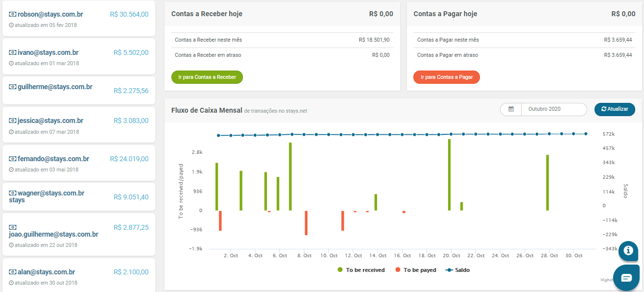The image size is (644, 292).
Task: Click the calendar icon of date picker
Action: (511, 109)
